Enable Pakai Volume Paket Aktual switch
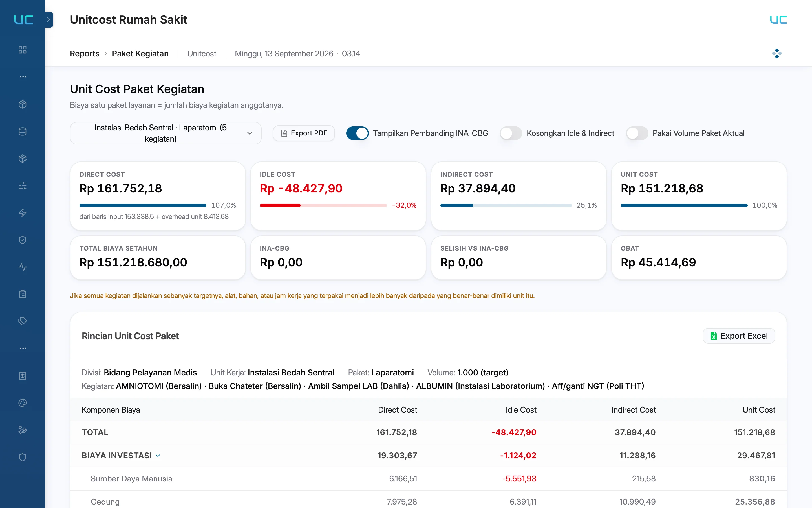The width and height of the screenshot is (812, 508). tap(637, 133)
